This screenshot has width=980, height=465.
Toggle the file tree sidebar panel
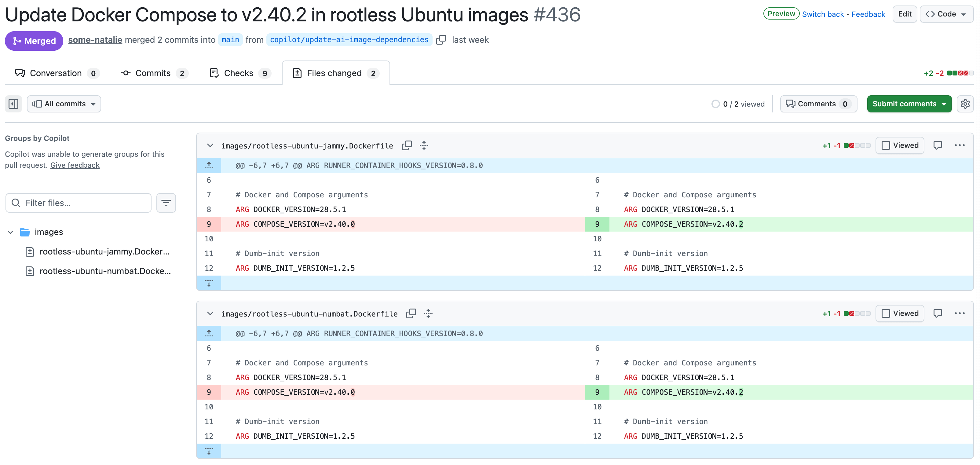click(13, 104)
